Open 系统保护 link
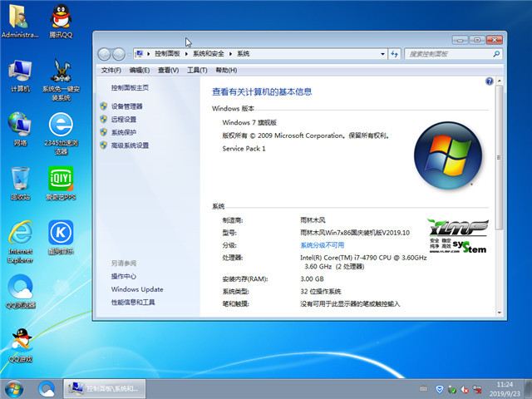 124,132
